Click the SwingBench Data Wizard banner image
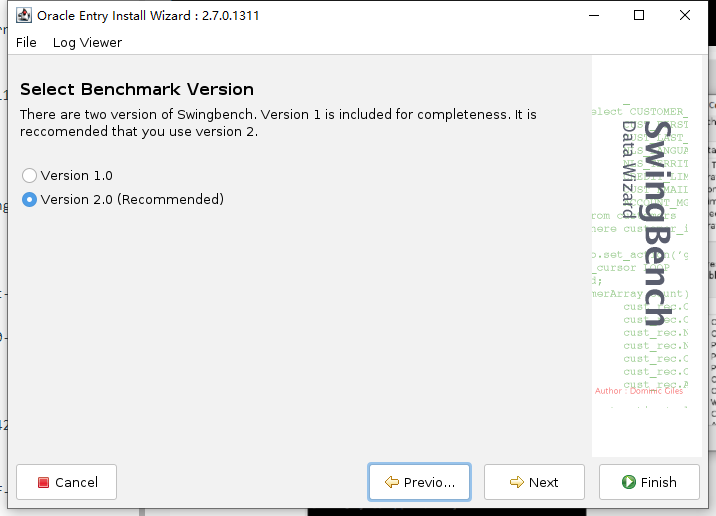 [647, 256]
